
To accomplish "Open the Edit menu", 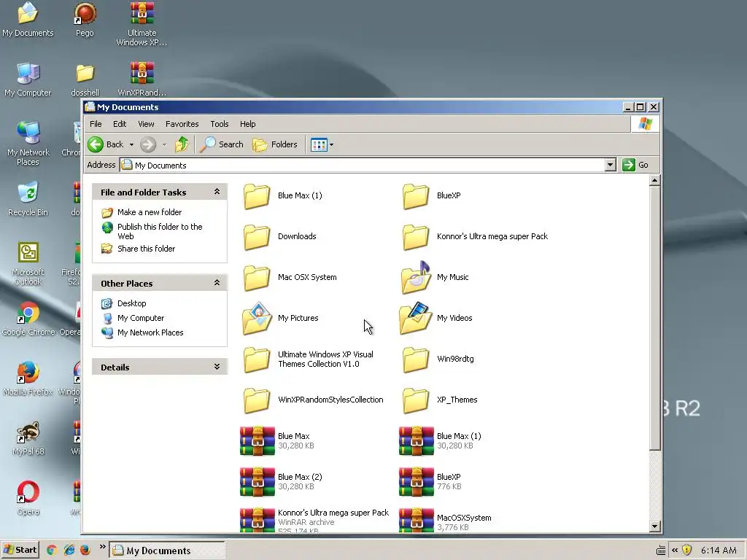I will [120, 124].
